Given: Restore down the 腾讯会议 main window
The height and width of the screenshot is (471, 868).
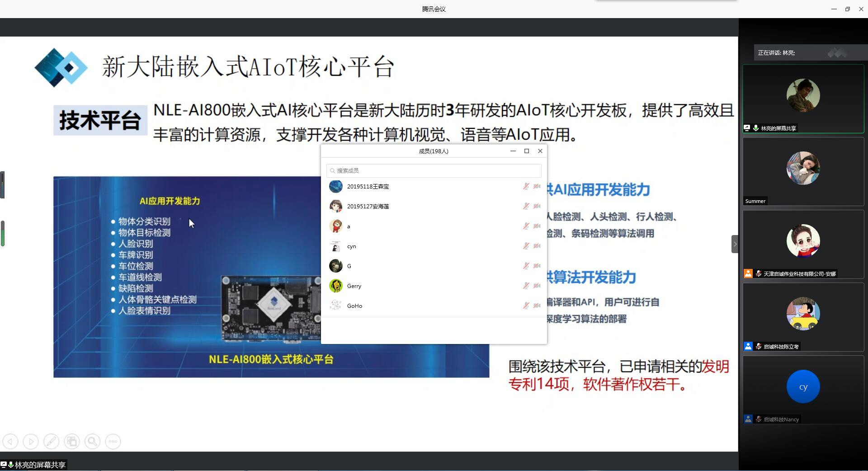Looking at the screenshot, I should click(847, 9).
